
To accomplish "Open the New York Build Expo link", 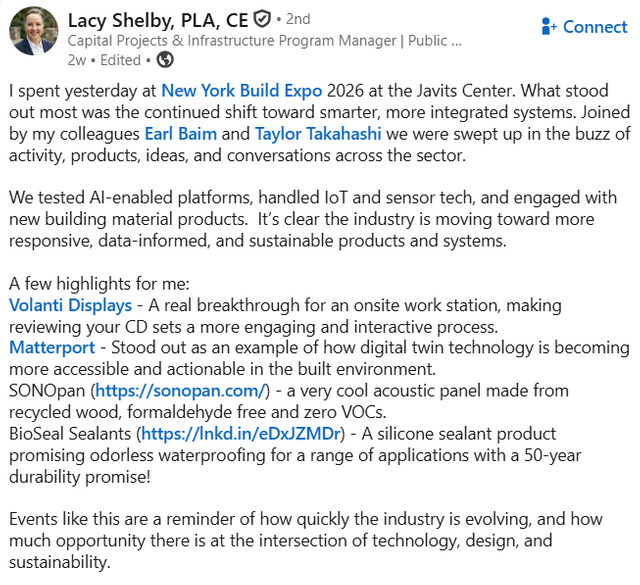I will coord(242,91).
